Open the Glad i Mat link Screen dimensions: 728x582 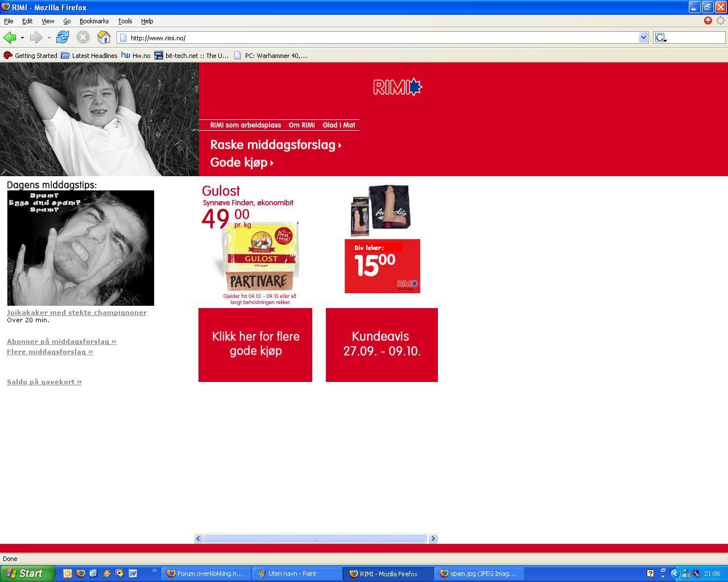point(339,125)
